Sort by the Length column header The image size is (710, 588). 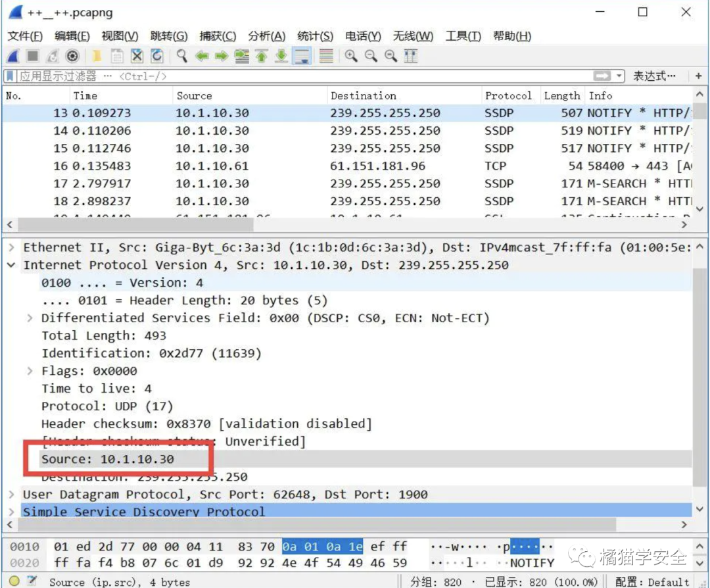(563, 95)
